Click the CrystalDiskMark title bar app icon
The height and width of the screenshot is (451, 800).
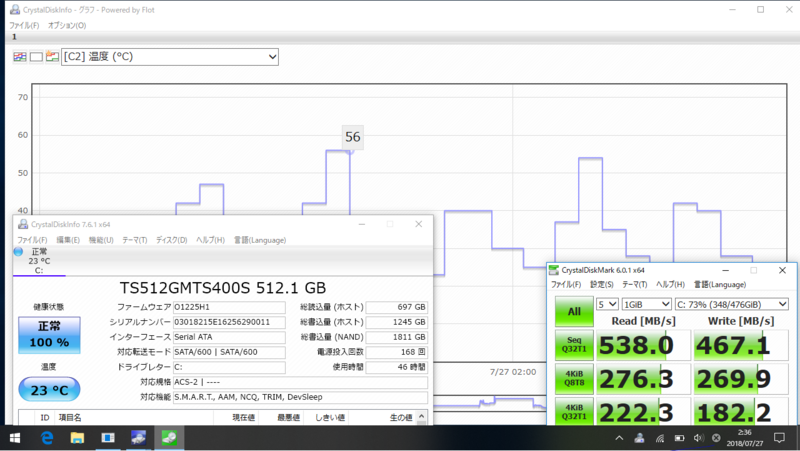click(x=554, y=270)
